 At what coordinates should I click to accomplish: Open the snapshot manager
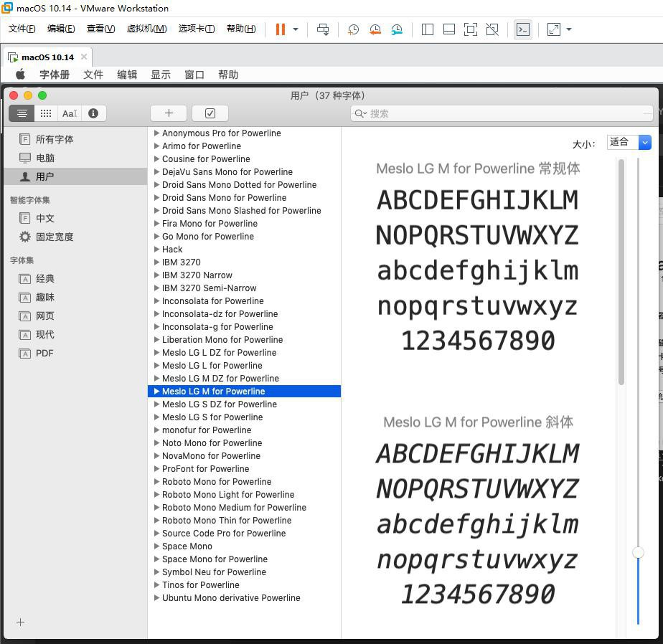tap(397, 29)
